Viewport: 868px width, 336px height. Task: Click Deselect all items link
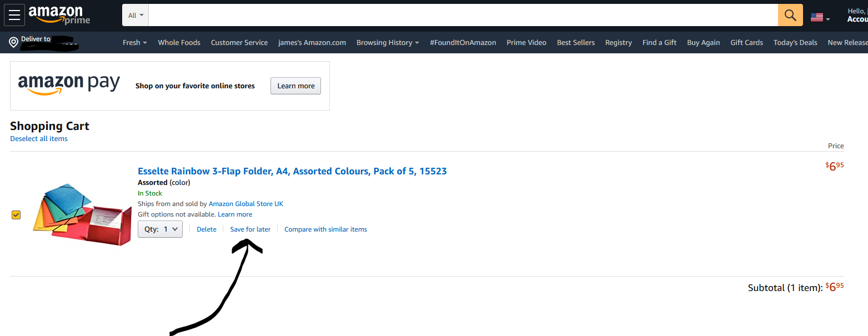[x=39, y=139]
